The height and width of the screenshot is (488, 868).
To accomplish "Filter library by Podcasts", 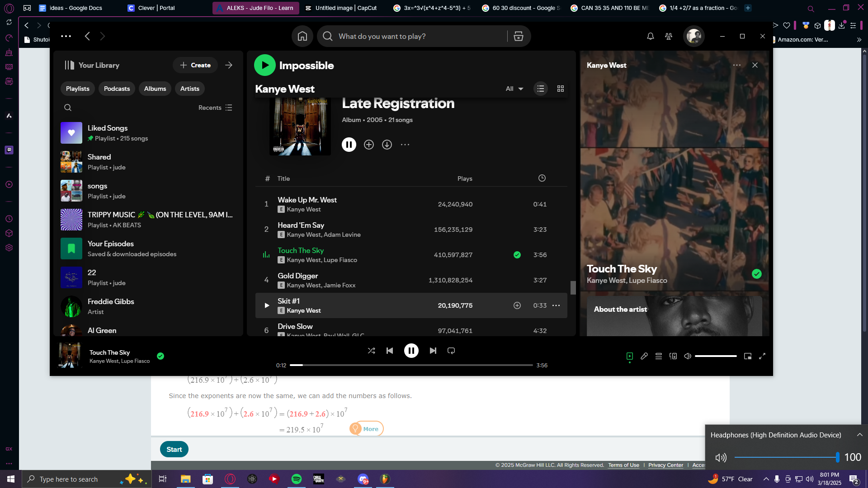I will [117, 89].
